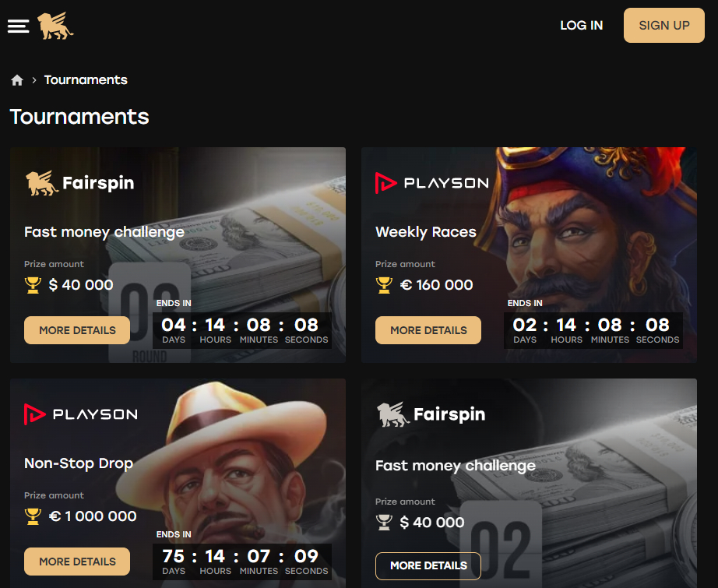Click the Weekly Races countdown timer
Screen dimensions: 718x588
point(593,331)
